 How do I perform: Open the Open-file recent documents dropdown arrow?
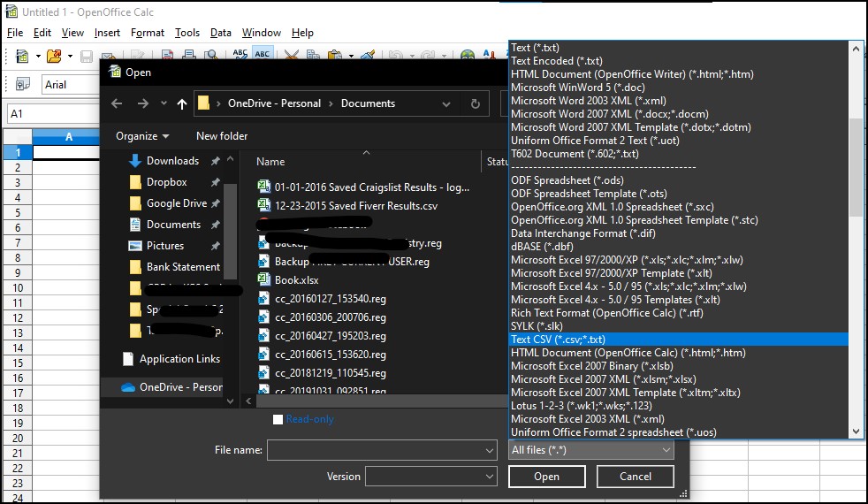(70, 56)
